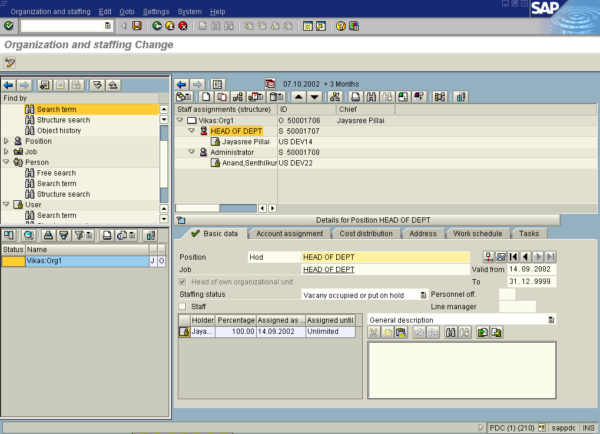Click the red Cancel icon
Screen dimensions: 600x434
tap(183, 26)
